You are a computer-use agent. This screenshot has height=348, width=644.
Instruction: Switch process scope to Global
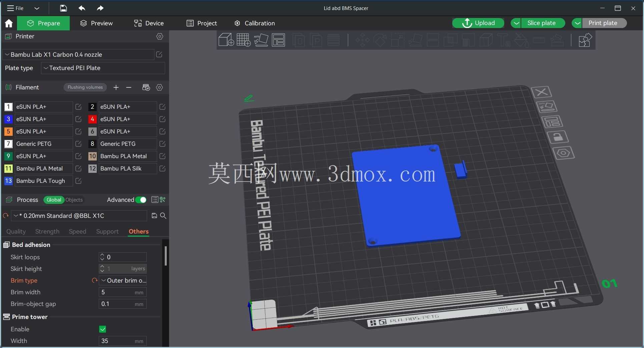click(54, 200)
